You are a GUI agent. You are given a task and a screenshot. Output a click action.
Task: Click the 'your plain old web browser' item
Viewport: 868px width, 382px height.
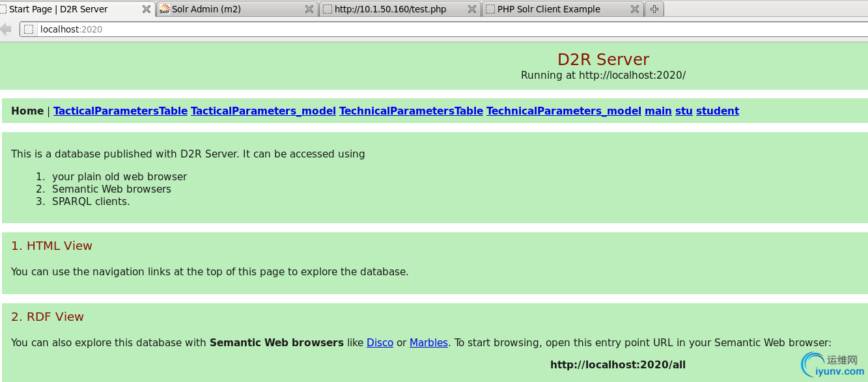119,177
